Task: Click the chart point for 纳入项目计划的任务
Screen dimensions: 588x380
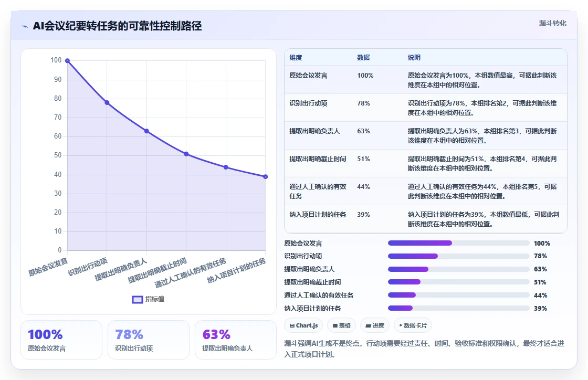Action: 266,176
